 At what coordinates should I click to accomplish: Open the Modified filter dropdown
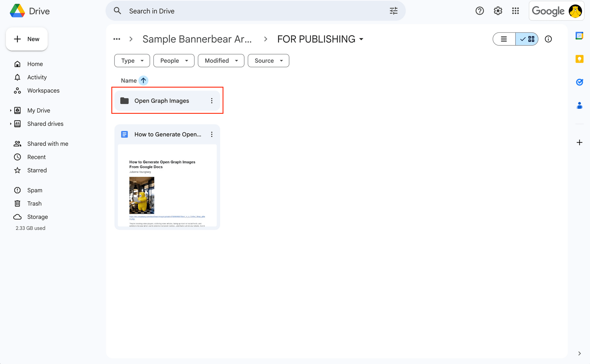click(x=221, y=61)
